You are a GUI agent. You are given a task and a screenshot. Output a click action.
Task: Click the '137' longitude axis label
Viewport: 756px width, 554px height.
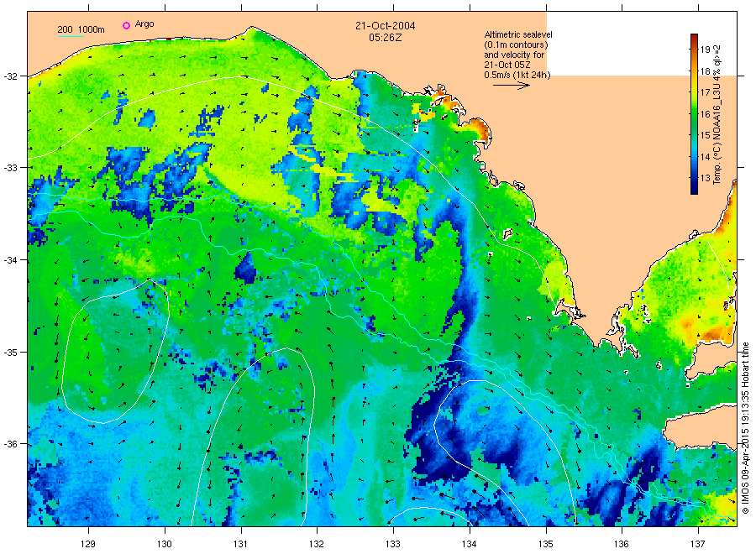[x=698, y=545]
